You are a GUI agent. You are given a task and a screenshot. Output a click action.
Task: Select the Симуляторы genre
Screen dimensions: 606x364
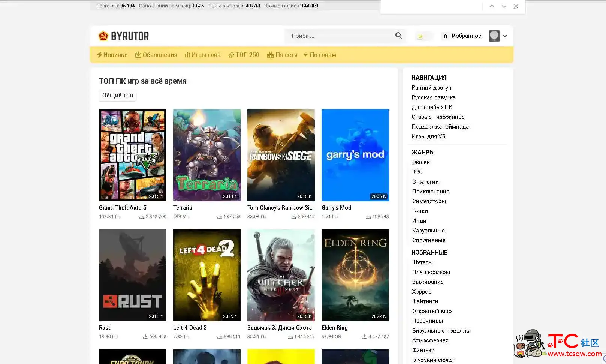pos(429,201)
